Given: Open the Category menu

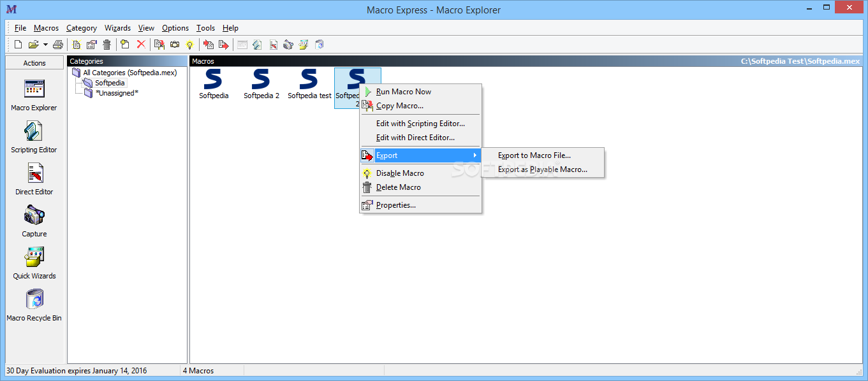Looking at the screenshot, I should (82, 28).
